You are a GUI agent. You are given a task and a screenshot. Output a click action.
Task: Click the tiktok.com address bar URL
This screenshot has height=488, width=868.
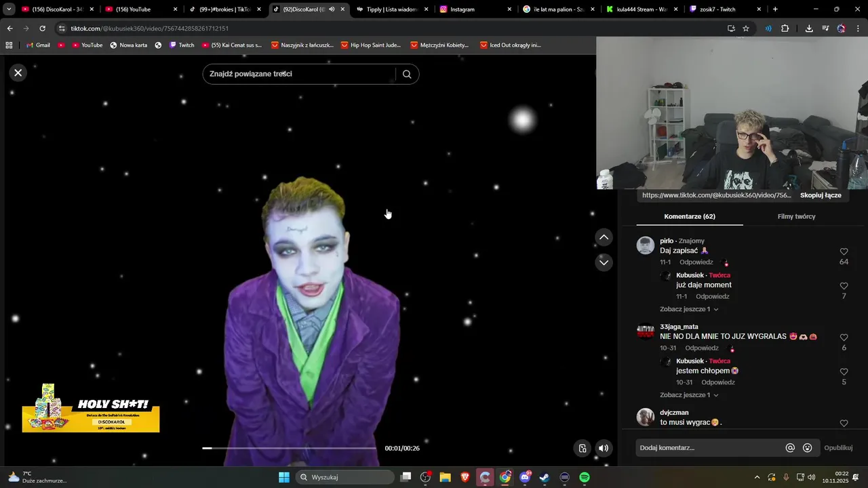(149, 28)
